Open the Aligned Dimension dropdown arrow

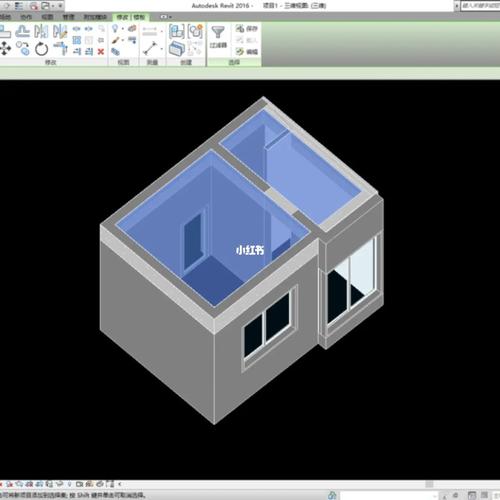162,31
